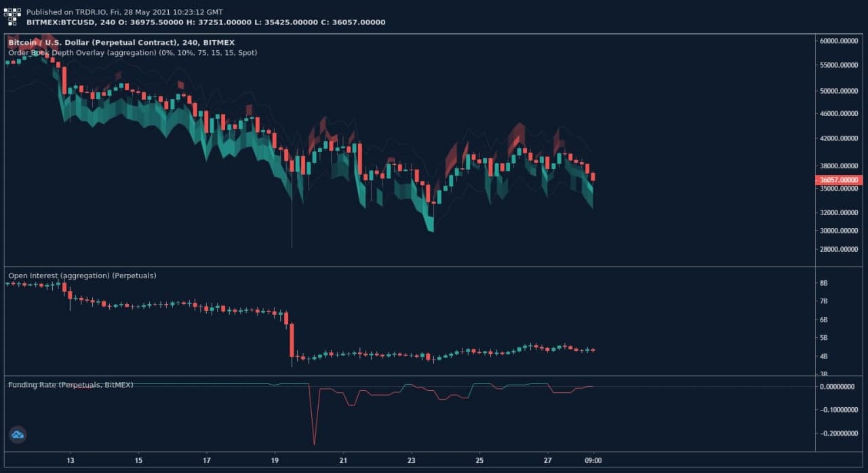Image resolution: width=868 pixels, height=473 pixels.
Task: Click the date label 27 on time axis
Action: pos(547,459)
